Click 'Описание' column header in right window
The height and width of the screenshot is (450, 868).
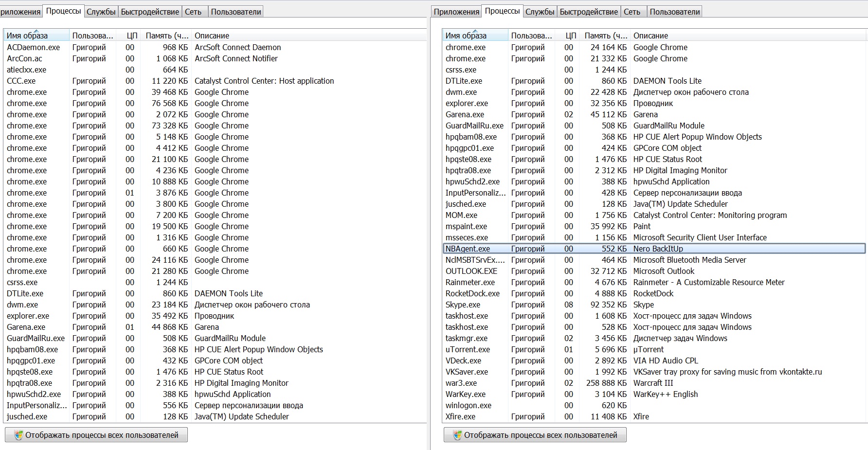pyautogui.click(x=651, y=36)
